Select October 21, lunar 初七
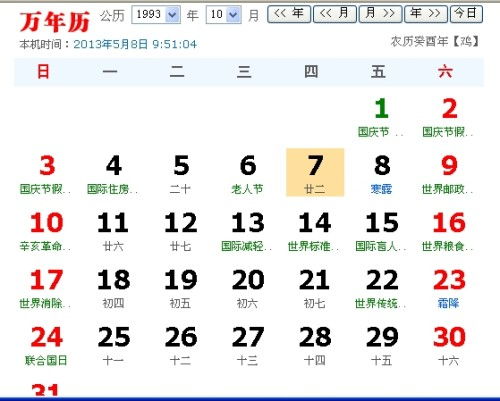The height and width of the screenshot is (401, 500). click(x=315, y=289)
